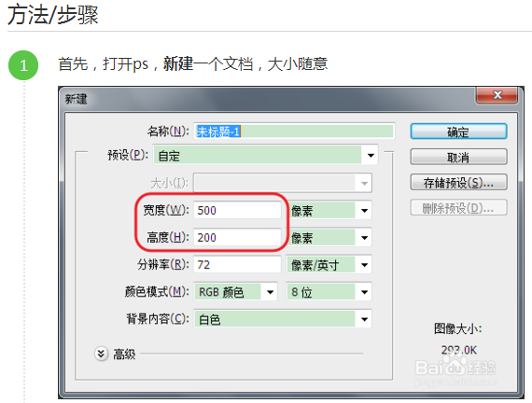Click the 高度 field showing 200
532x403 pixels.
(x=237, y=237)
